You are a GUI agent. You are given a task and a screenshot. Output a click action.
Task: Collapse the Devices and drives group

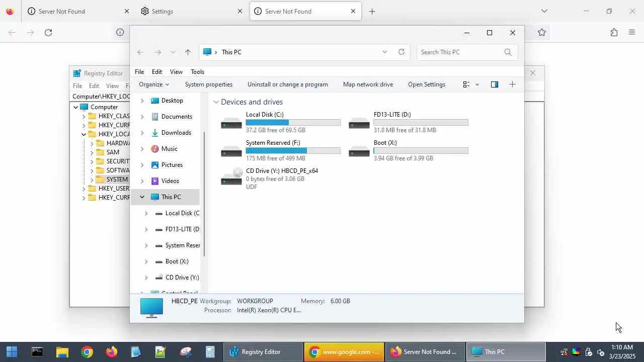(216, 102)
